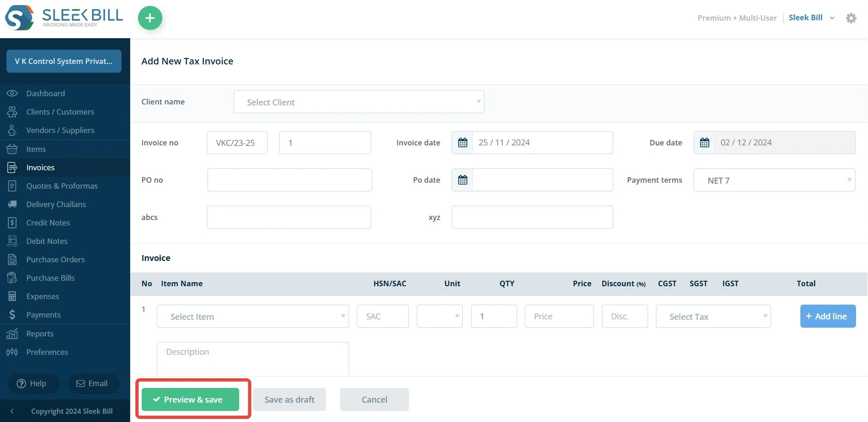Expand Sleek Bill account menu
The height and width of the screenshot is (422, 868).
point(812,17)
